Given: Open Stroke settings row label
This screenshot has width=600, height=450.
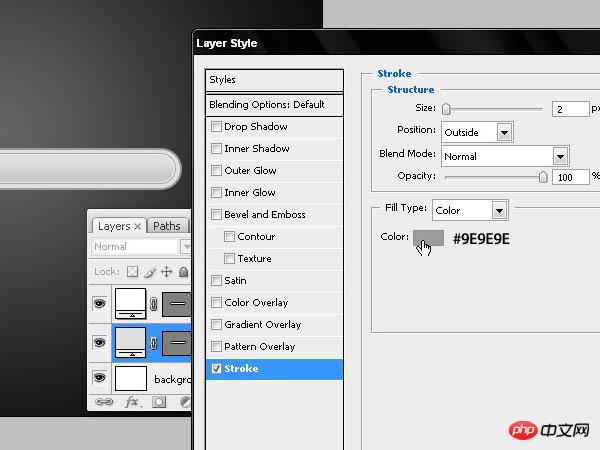Looking at the screenshot, I should point(241,368).
